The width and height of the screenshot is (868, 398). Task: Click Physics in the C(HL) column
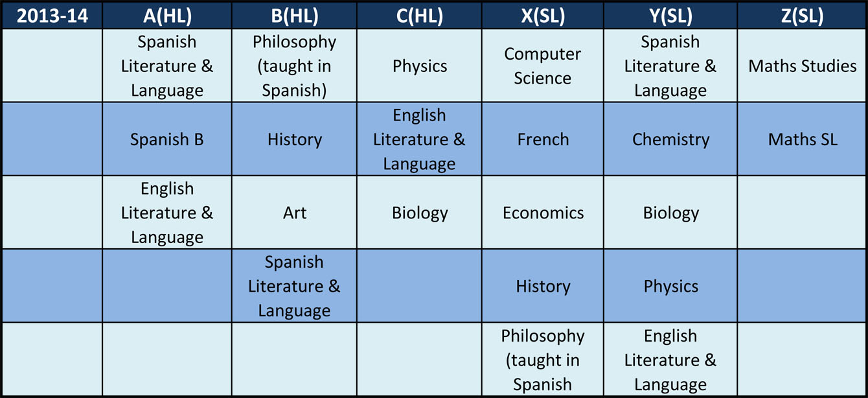419,65
